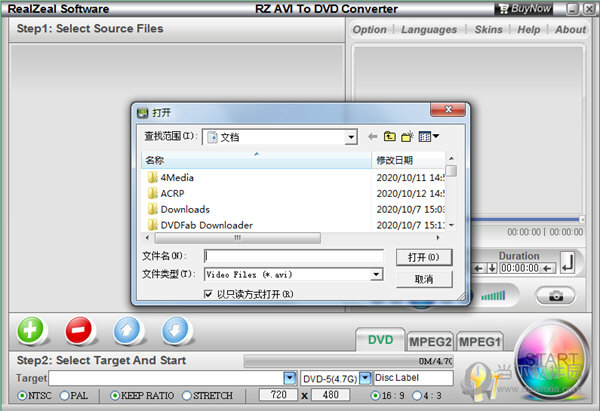Click the file list horizontal scrollbar thumb
This screenshot has width=600, height=411.
coord(238,238)
